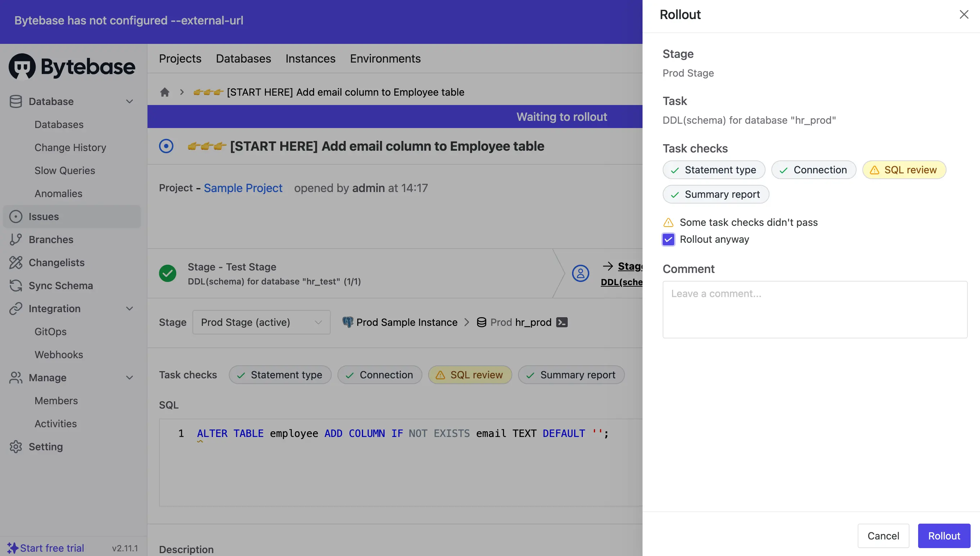Click Summary report badge on issue page
980x556 pixels.
coord(571,375)
